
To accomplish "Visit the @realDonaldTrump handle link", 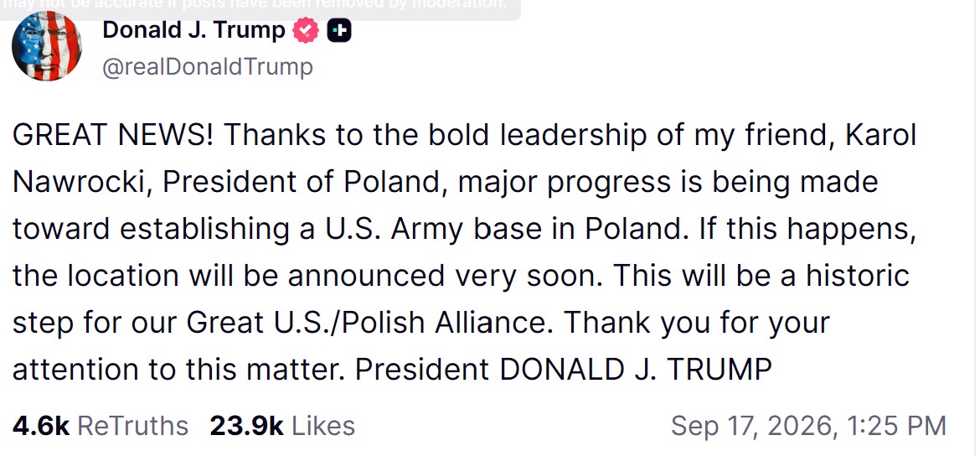I will pos(208,67).
